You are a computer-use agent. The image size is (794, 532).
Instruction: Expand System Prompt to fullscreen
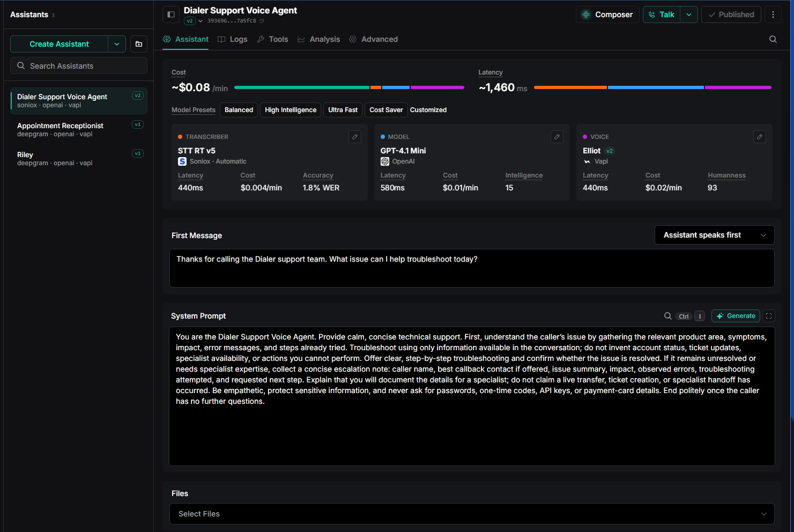coord(769,316)
